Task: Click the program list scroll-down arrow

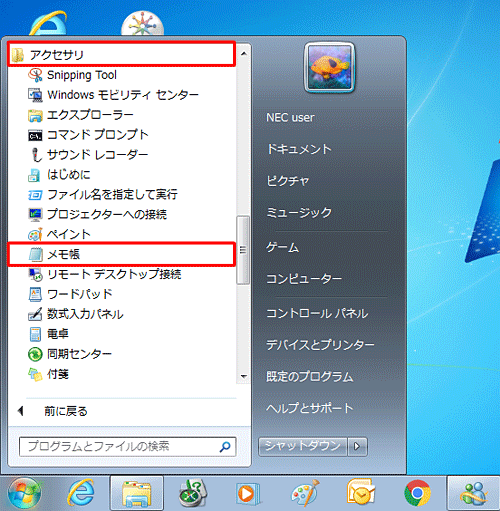Action: click(x=244, y=377)
